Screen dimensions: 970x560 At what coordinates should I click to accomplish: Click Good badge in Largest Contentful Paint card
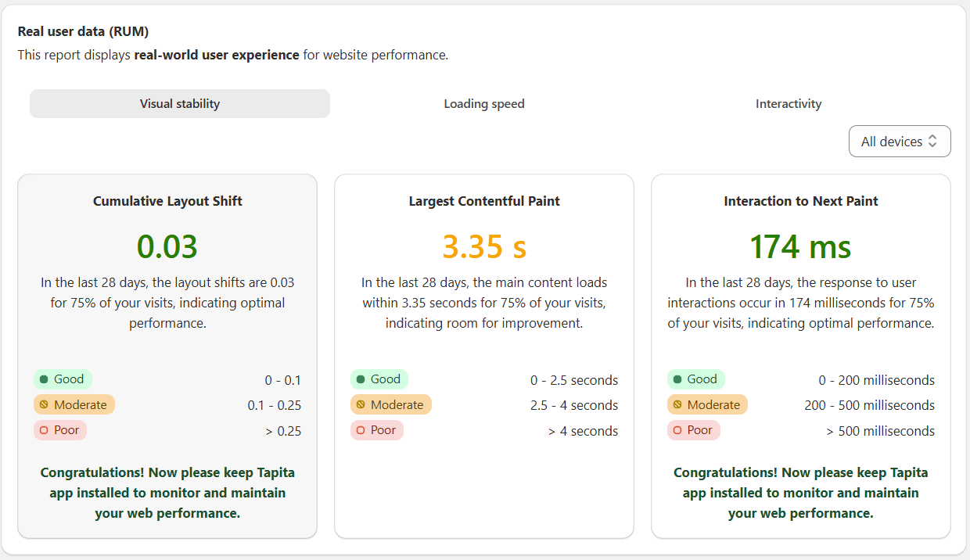pos(379,379)
